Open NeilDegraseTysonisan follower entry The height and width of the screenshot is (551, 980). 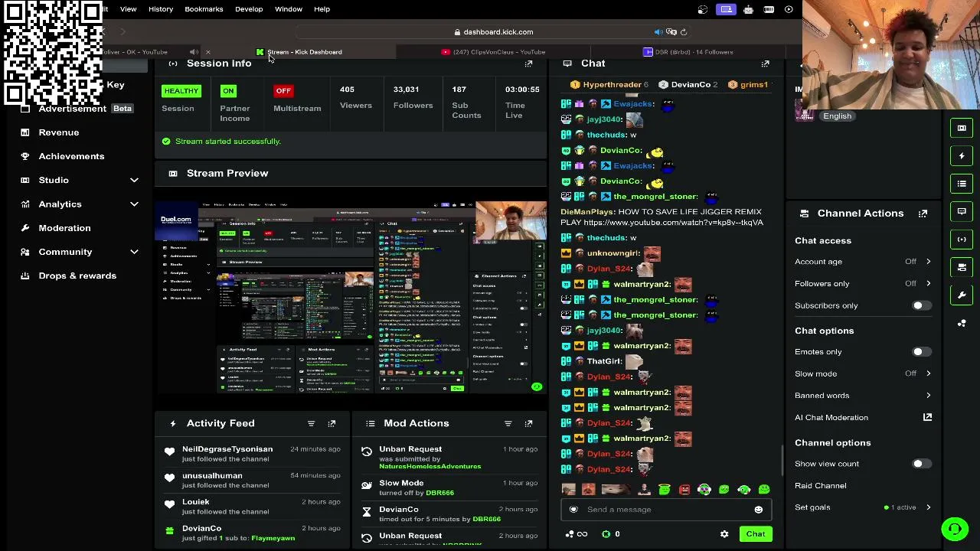click(x=227, y=449)
